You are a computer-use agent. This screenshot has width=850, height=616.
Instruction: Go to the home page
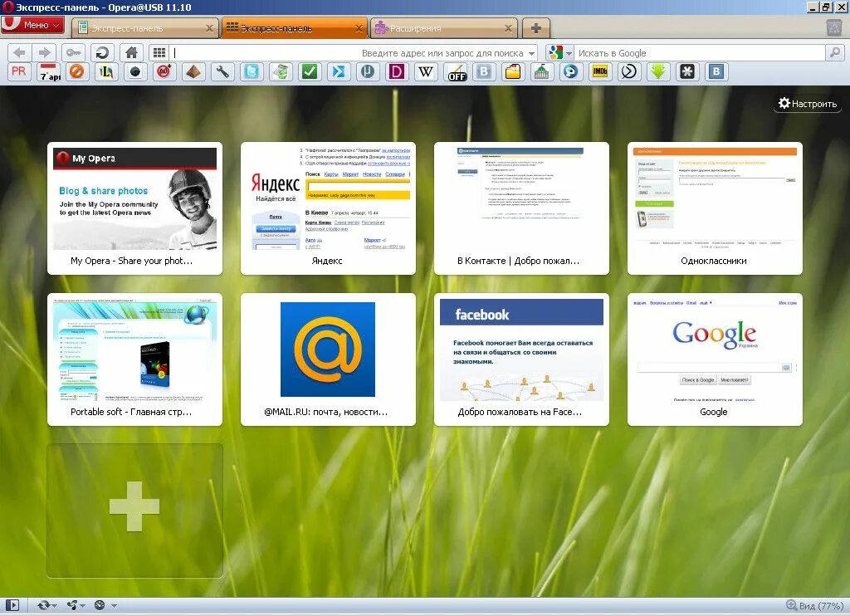131,52
